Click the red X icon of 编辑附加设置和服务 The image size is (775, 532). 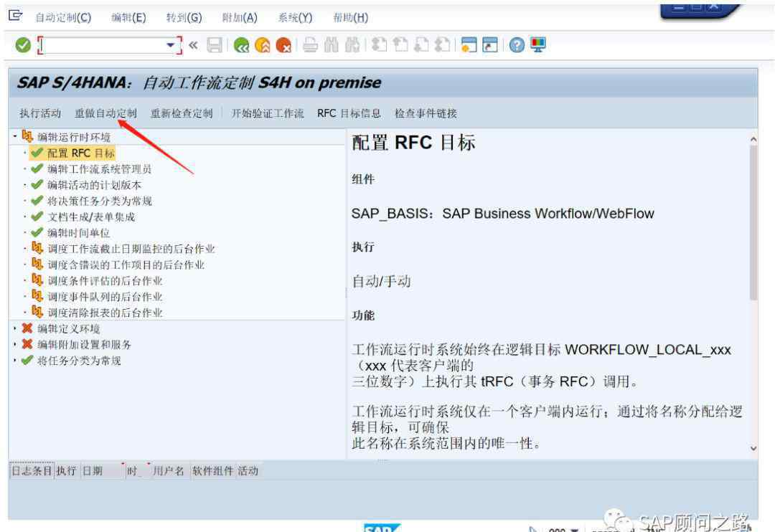click(27, 344)
